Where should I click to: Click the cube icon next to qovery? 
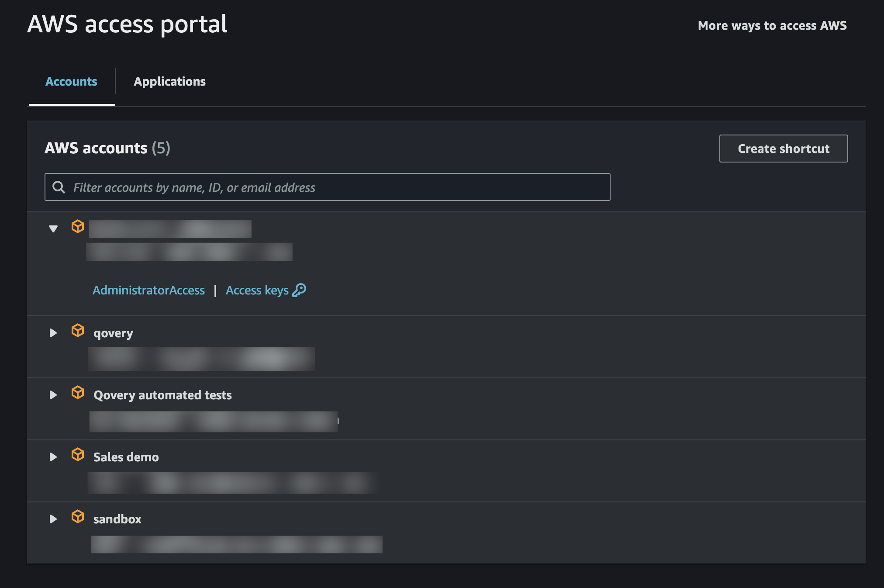[x=78, y=330]
